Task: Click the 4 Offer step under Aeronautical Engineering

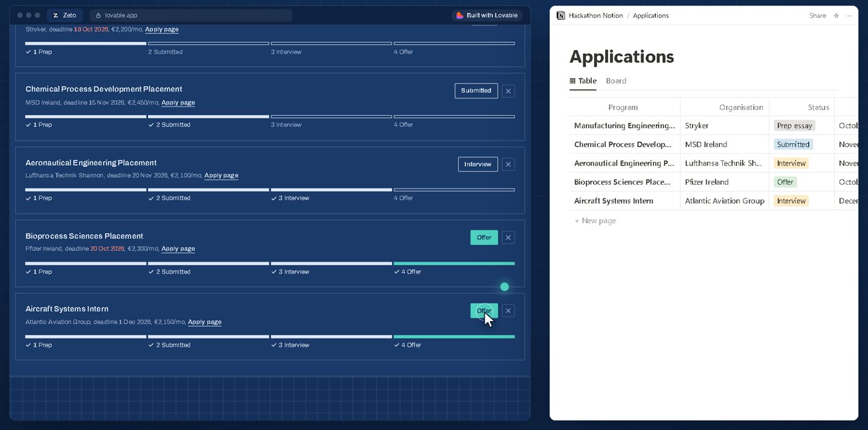Action: pyautogui.click(x=454, y=195)
